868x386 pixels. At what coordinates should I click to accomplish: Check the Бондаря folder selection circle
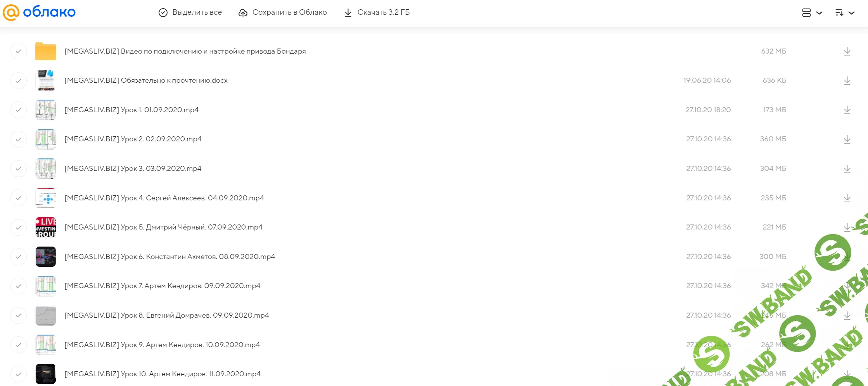18,51
